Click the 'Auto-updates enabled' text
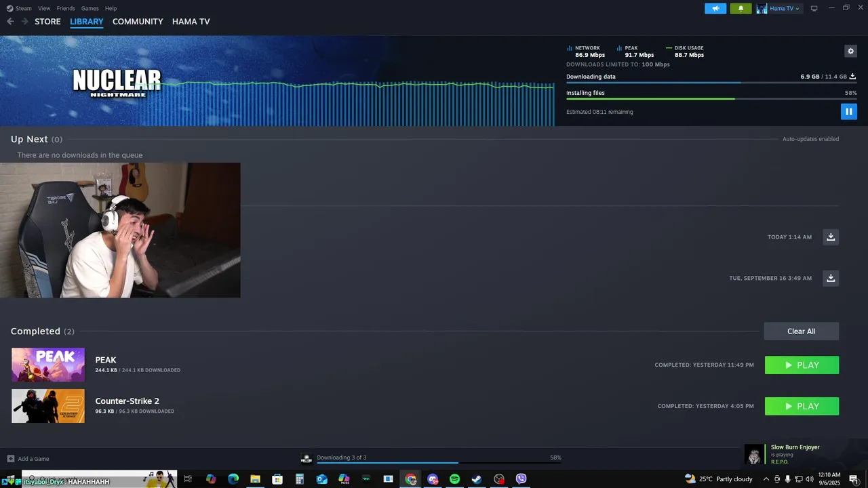 [810, 139]
